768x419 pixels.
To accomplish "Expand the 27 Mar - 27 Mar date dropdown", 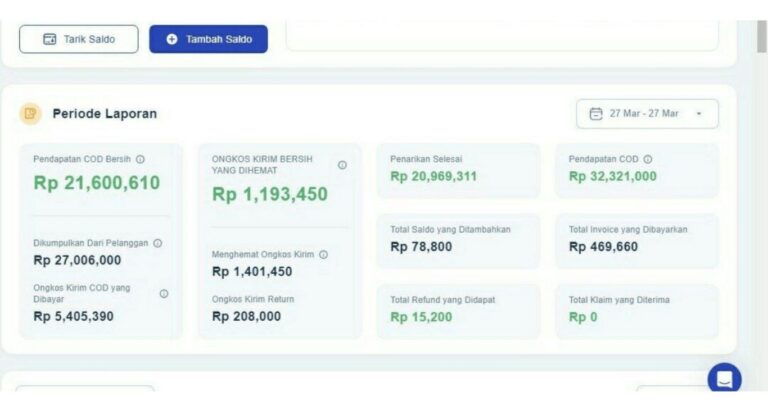I will point(699,114).
